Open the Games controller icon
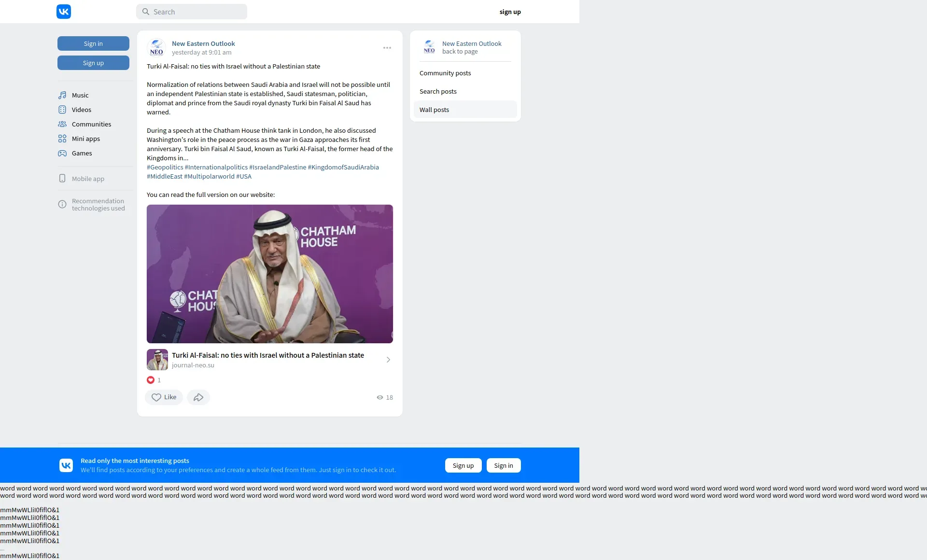Image resolution: width=927 pixels, height=560 pixels. pyautogui.click(x=62, y=153)
